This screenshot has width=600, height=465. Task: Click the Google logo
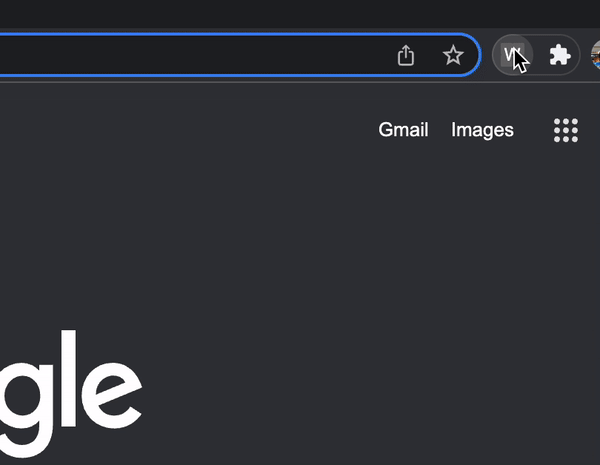(x=71, y=394)
